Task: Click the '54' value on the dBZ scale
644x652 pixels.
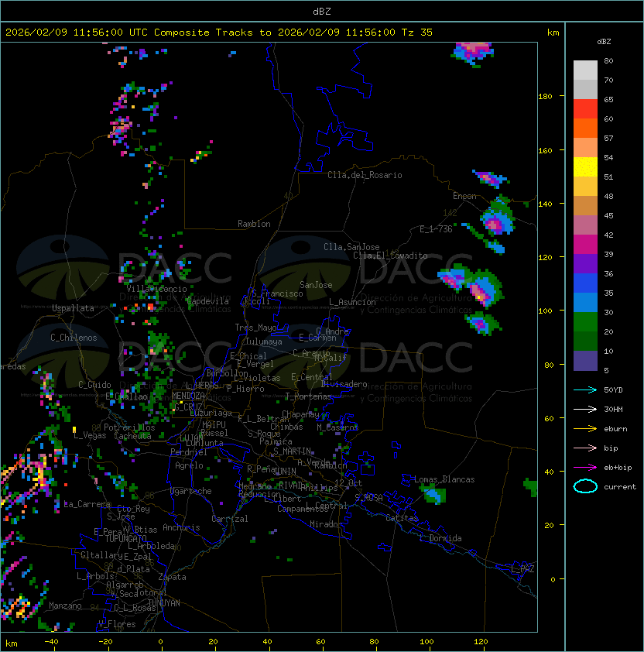Action: 608,158
